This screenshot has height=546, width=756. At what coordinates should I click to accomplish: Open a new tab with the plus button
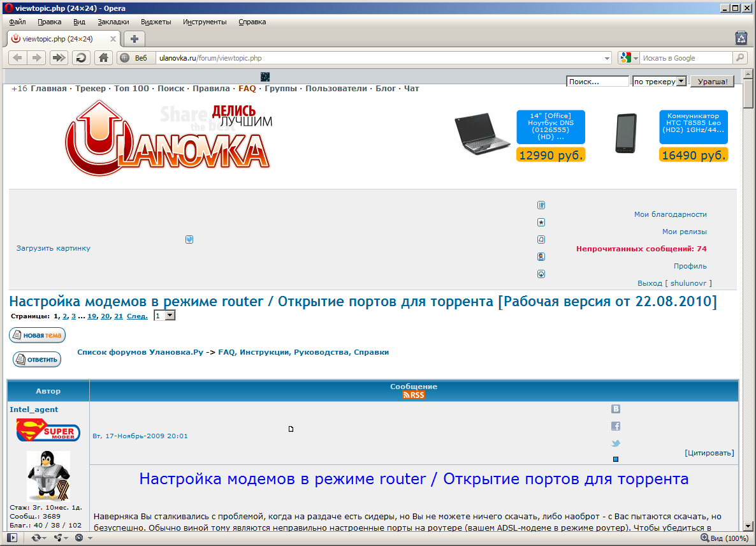pos(134,38)
